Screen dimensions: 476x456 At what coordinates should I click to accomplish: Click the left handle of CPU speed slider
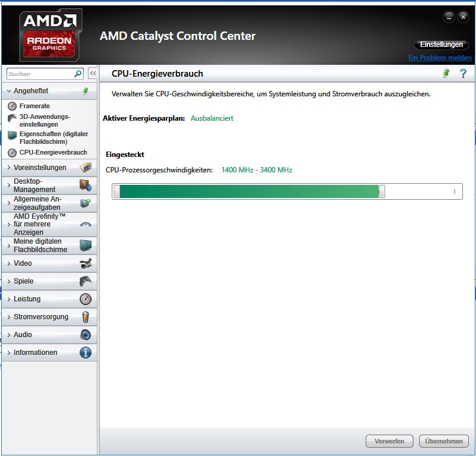pyautogui.click(x=117, y=191)
